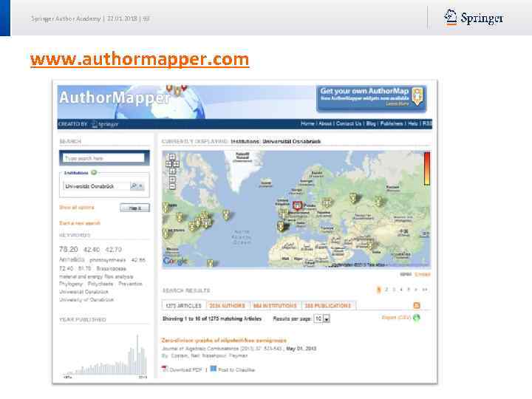Click Show all options link

[77, 208]
